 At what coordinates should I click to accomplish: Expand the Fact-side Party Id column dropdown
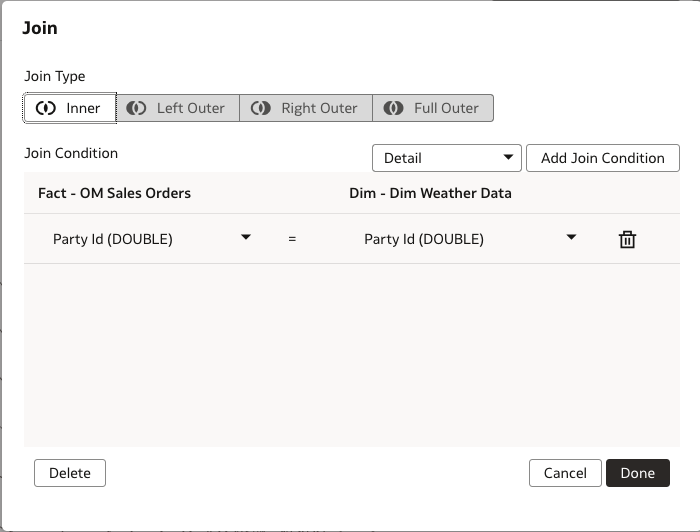click(x=245, y=238)
